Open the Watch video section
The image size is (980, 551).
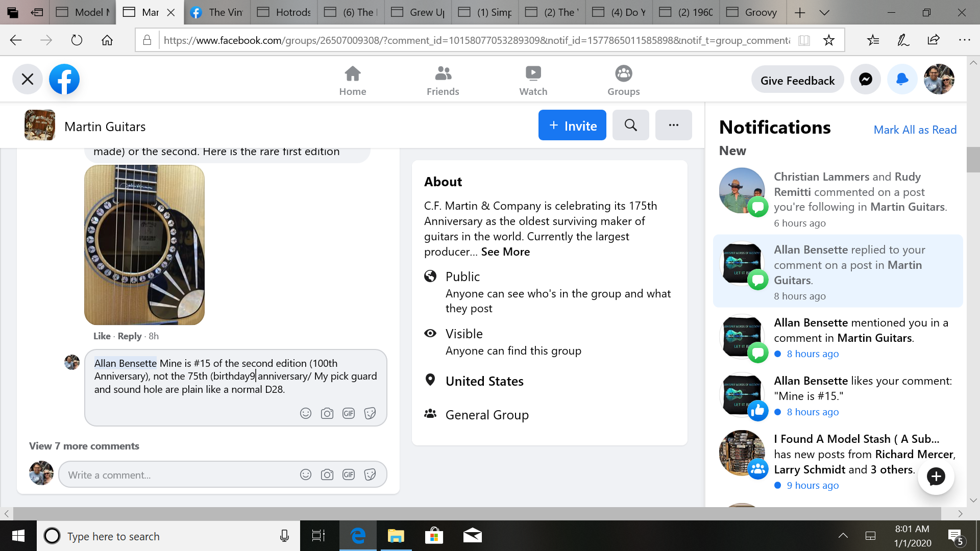tap(533, 81)
